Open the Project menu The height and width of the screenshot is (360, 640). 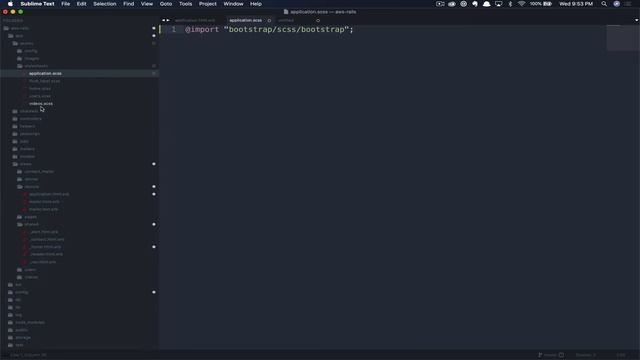click(207, 4)
